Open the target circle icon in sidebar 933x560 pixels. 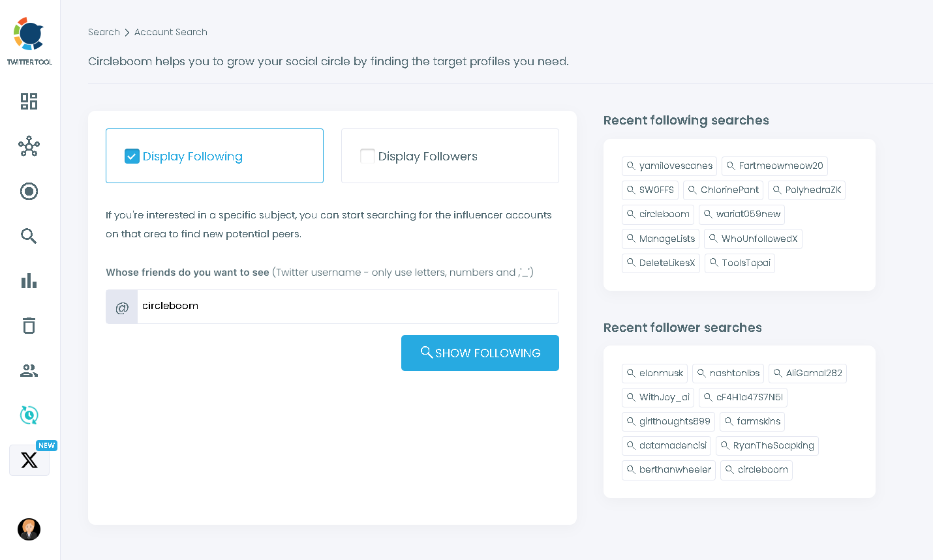pos(29,191)
